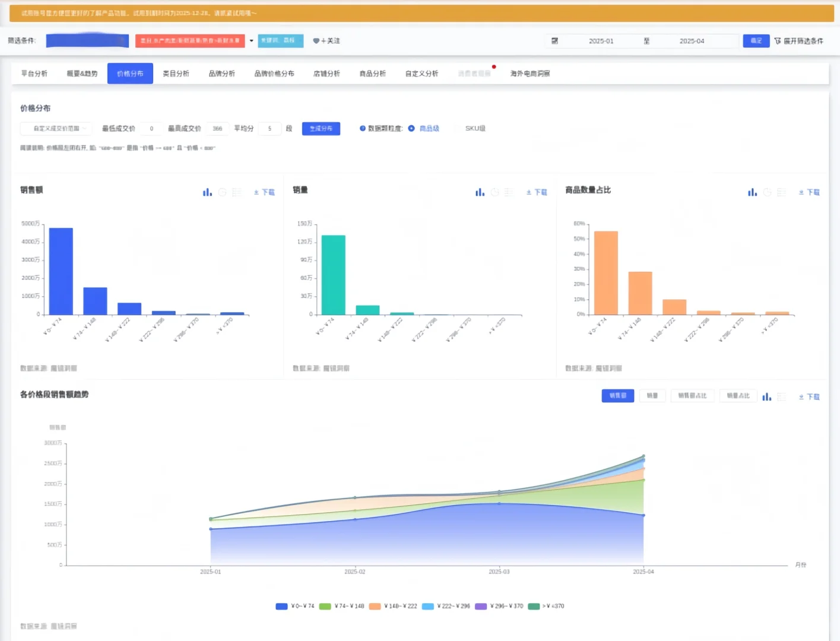Click the 最低成交价 input field
Screen dimensions: 840x641
pos(151,128)
